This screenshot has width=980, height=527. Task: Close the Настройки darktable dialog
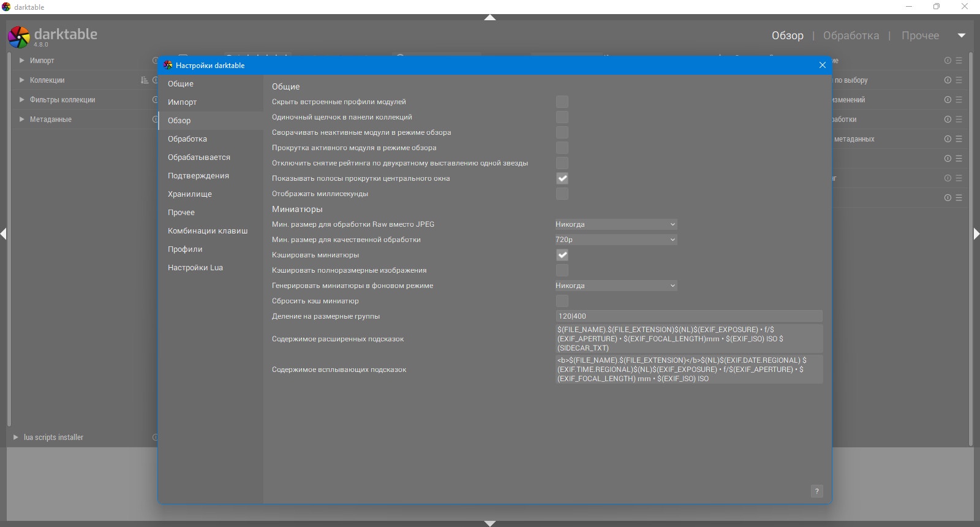click(823, 65)
